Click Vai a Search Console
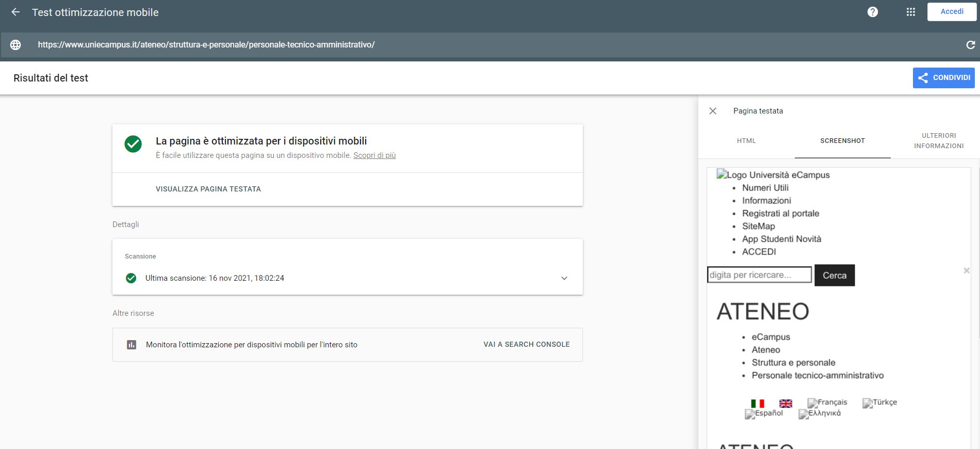This screenshot has width=980, height=449. [526, 345]
